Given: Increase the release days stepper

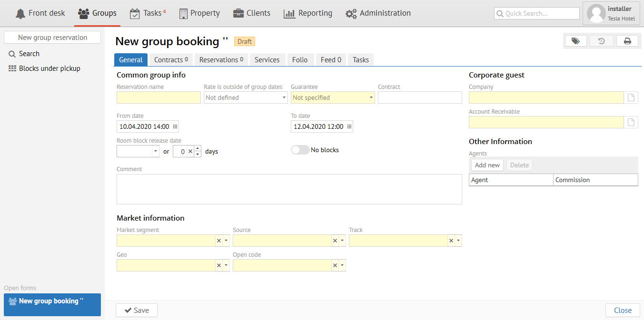Looking at the screenshot, I should [198, 148].
